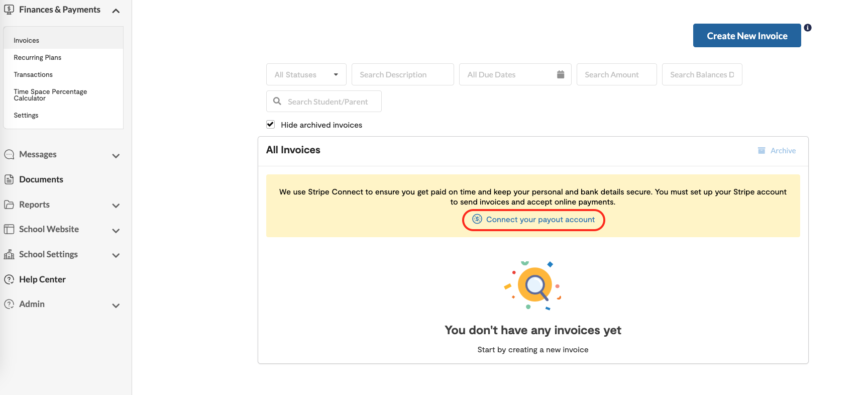Click the Documents page icon
The width and height of the screenshot is (868, 395).
pyautogui.click(x=9, y=179)
